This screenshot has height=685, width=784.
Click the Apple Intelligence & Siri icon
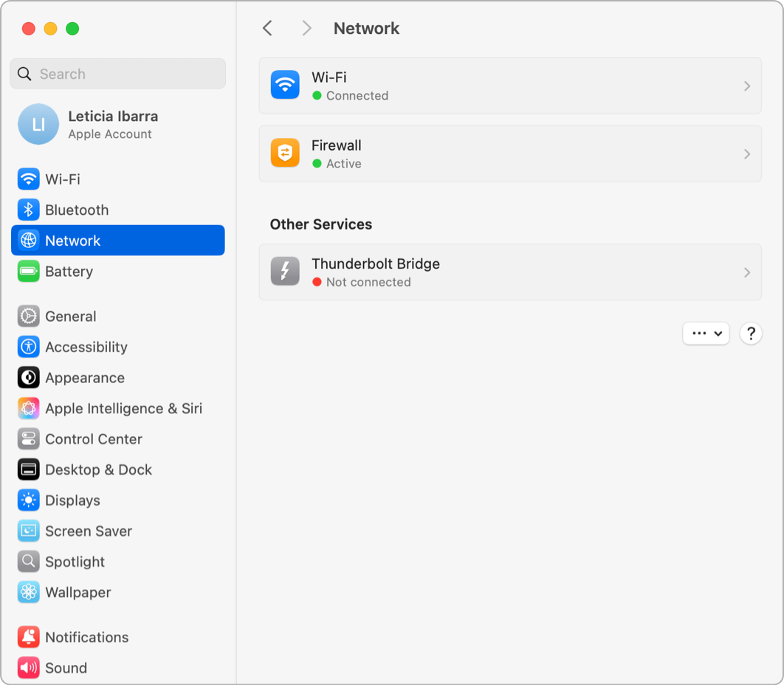point(28,408)
